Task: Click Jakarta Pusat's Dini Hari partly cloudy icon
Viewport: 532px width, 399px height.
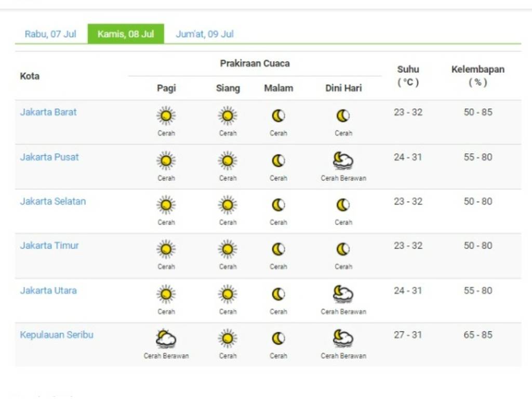Action: tap(343, 161)
